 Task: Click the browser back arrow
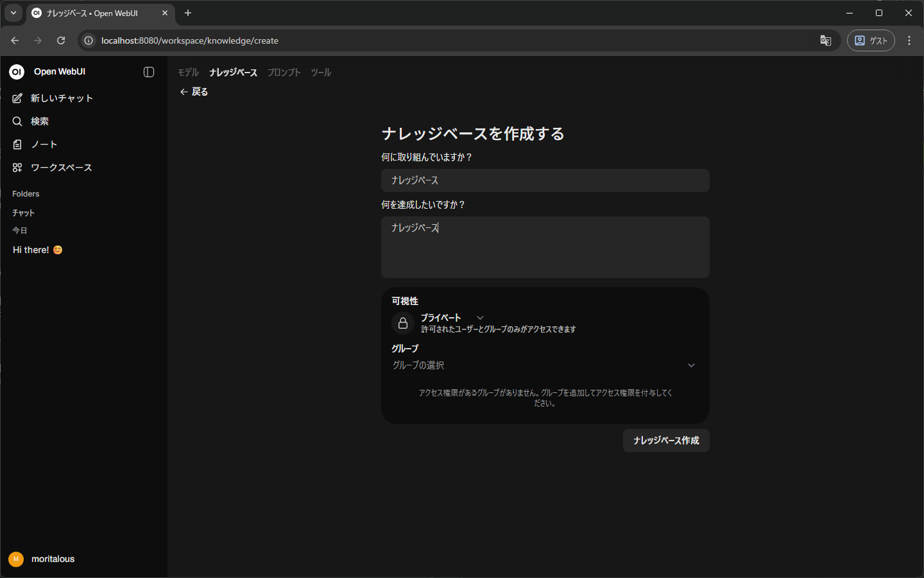click(15, 40)
